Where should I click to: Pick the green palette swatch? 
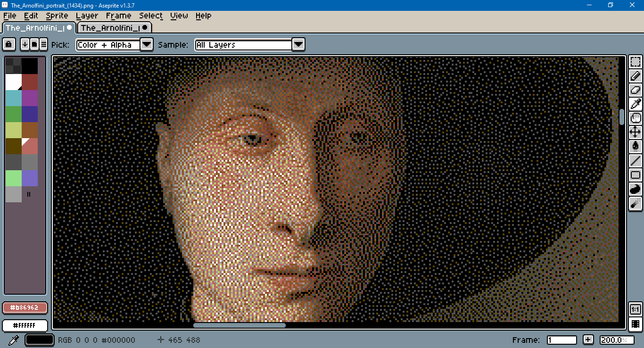tap(14, 114)
